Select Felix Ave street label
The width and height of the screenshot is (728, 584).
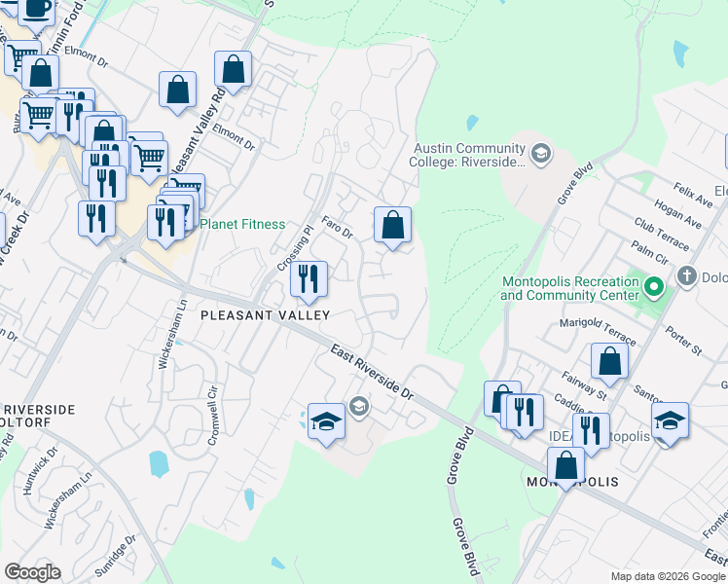tap(693, 195)
